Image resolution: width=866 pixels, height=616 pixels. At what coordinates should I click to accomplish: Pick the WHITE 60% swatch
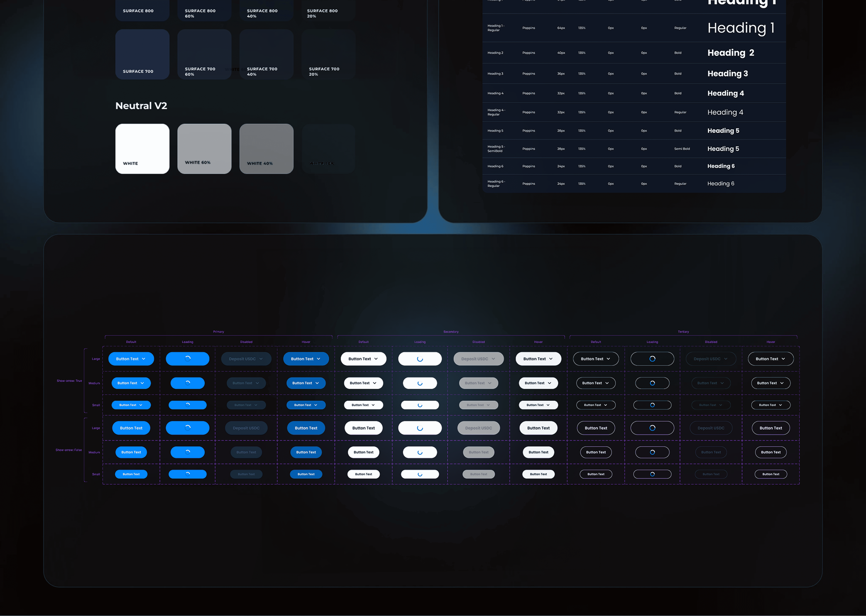pos(204,149)
